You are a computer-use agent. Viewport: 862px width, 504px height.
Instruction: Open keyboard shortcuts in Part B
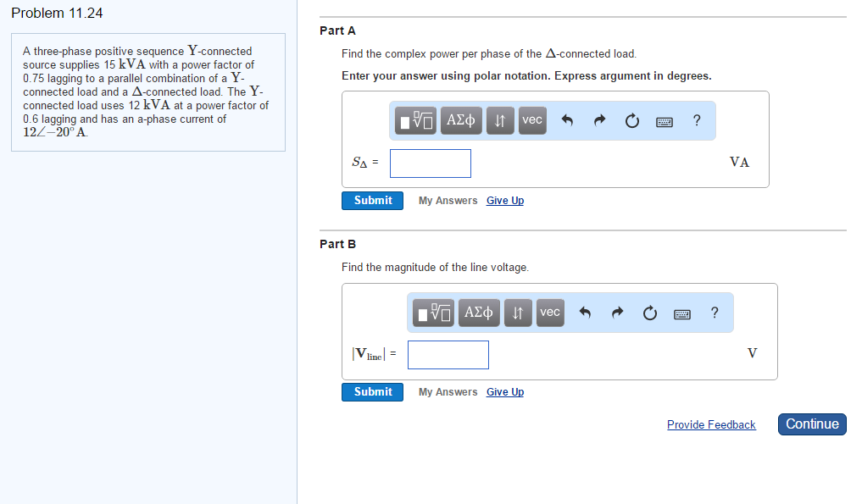point(682,313)
